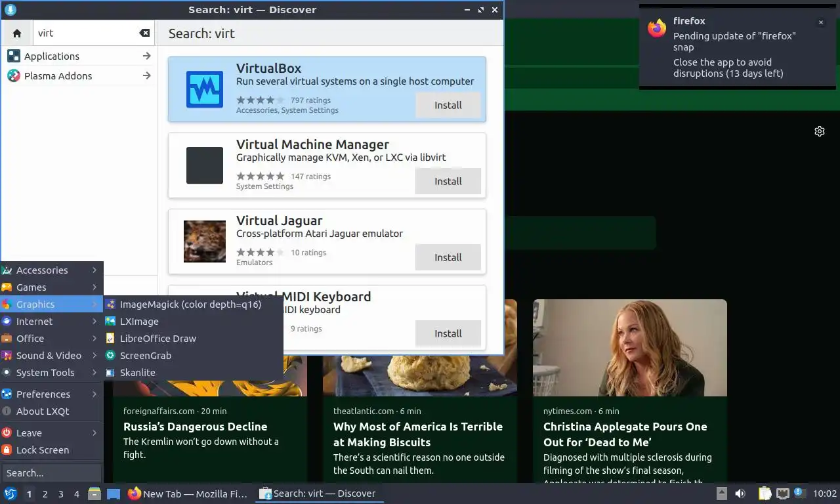The image size is (840, 504).
Task: Click the update notifier tray icon
Action: click(x=799, y=493)
